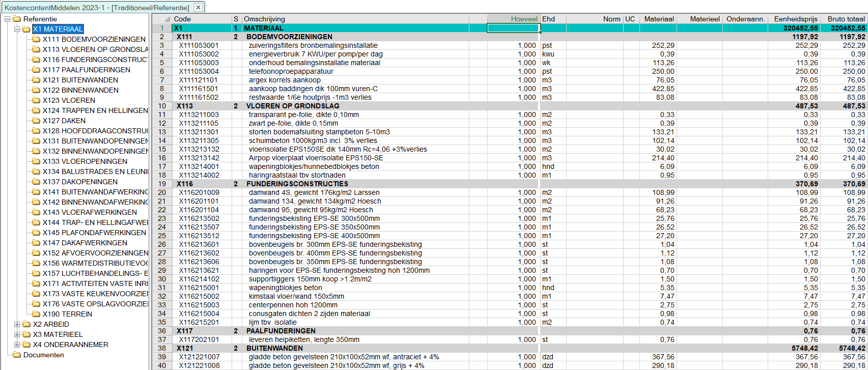This screenshot has width=868, height=370.
Task: Click folder icon of X124 TRAPPEN EN HELLINGEN
Action: point(36,110)
